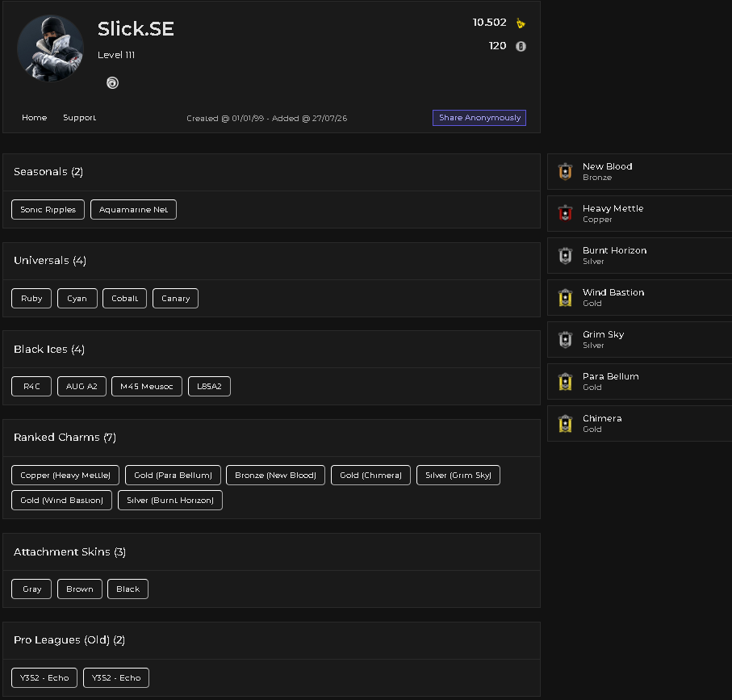Select the Brown attachment skin tag
732x700 pixels.
[80, 589]
